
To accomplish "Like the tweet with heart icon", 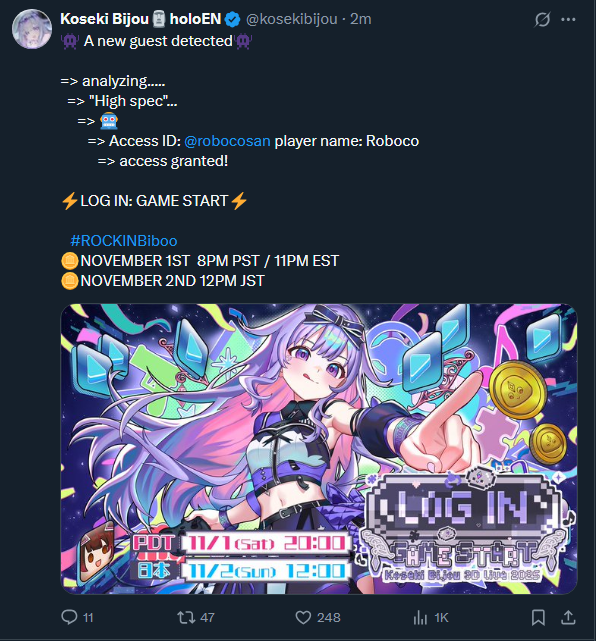I will click(303, 617).
